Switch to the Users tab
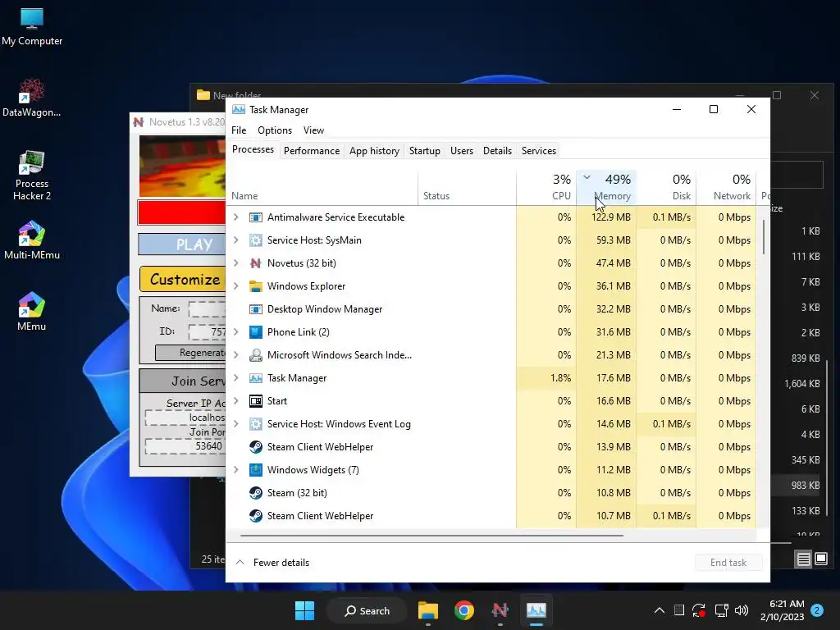The width and height of the screenshot is (840, 630). pos(462,151)
